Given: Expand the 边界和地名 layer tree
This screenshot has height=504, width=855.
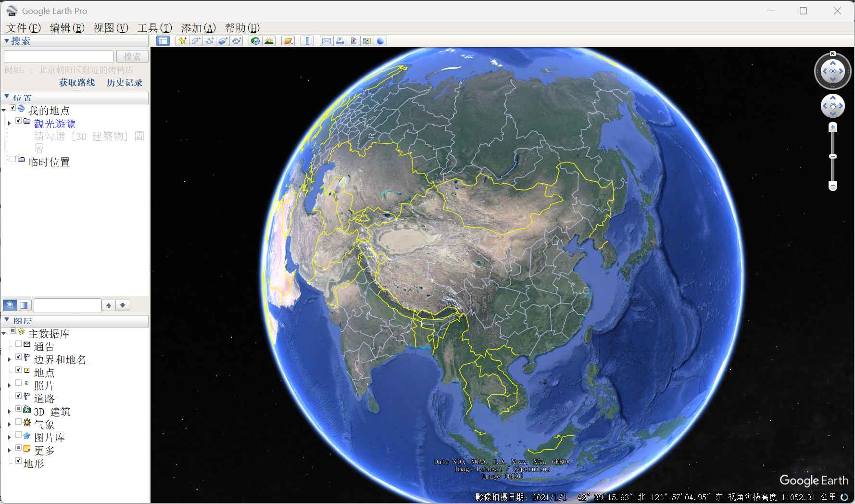Looking at the screenshot, I should (x=9, y=360).
